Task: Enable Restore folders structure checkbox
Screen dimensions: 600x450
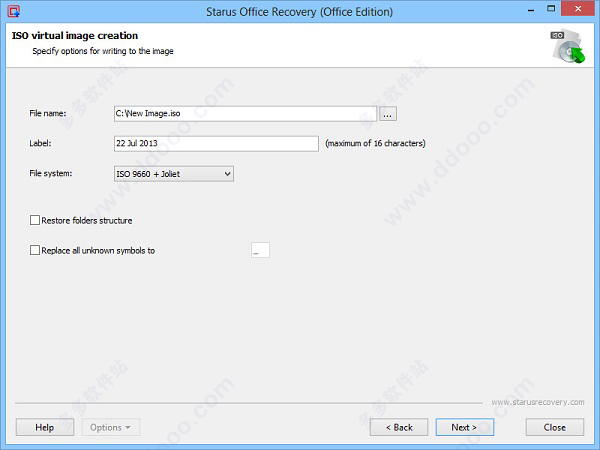Action: [x=35, y=220]
